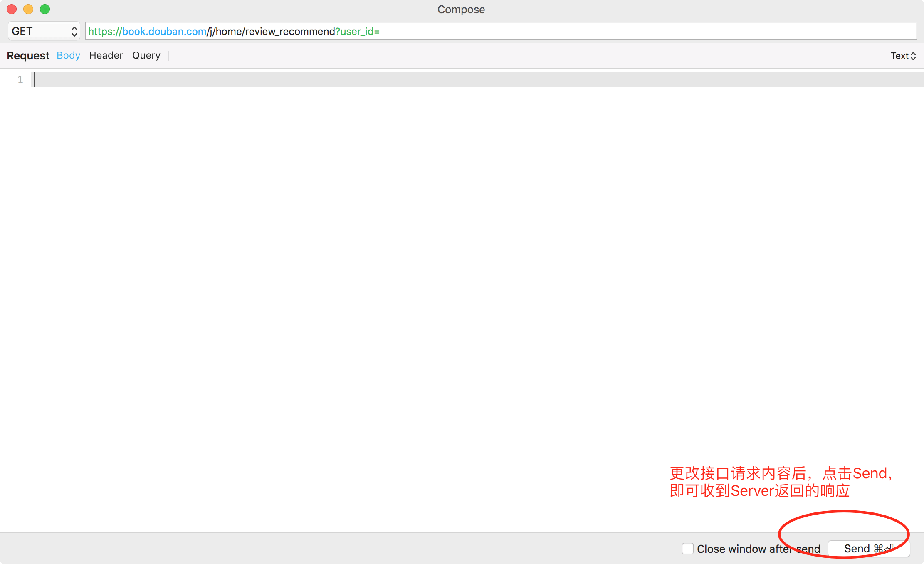This screenshot has width=924, height=564.
Task: Enable Close window after send checkbox
Action: click(x=688, y=549)
